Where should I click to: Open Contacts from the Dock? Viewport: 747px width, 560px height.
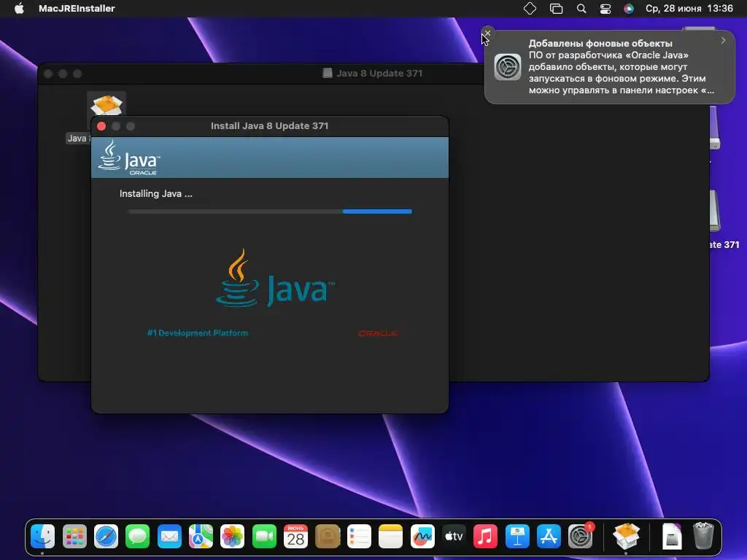(x=328, y=537)
